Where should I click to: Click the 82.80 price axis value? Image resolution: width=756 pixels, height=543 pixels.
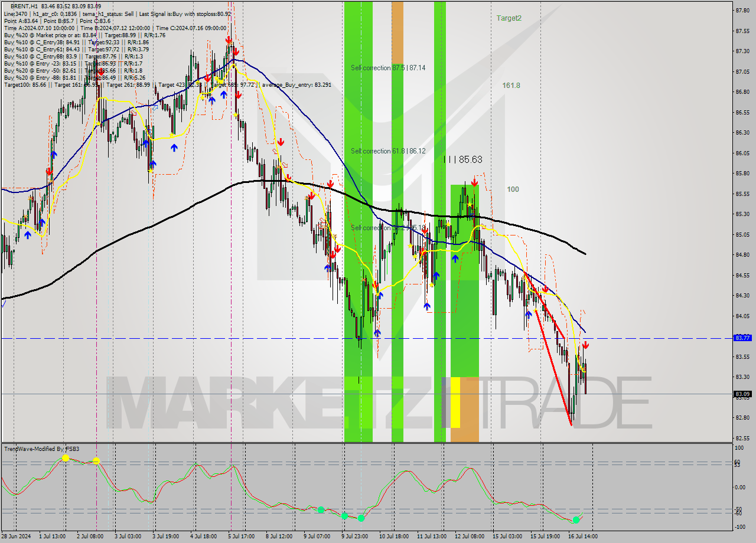[742, 418]
